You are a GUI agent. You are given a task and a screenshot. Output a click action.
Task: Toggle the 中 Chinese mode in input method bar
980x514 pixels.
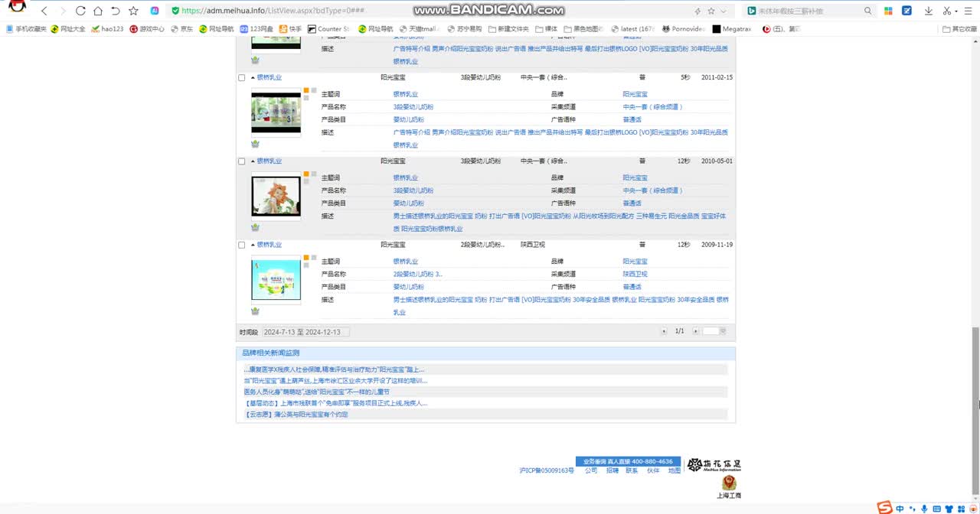900,509
